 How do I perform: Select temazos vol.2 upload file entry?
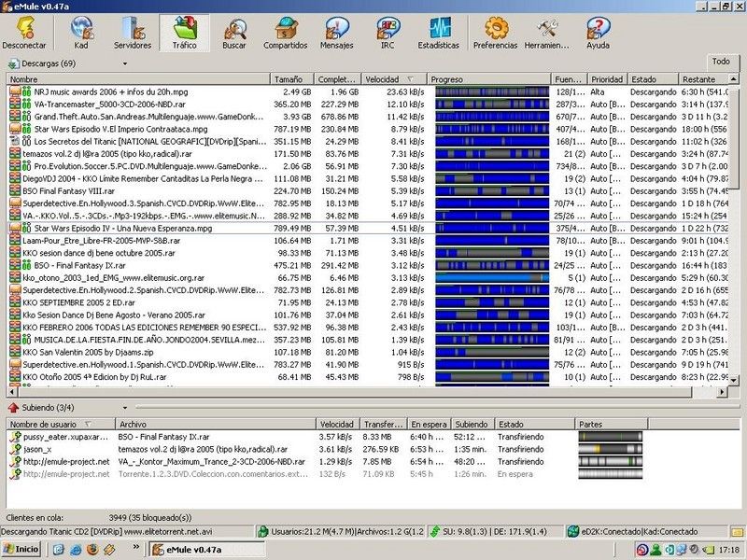[203, 449]
